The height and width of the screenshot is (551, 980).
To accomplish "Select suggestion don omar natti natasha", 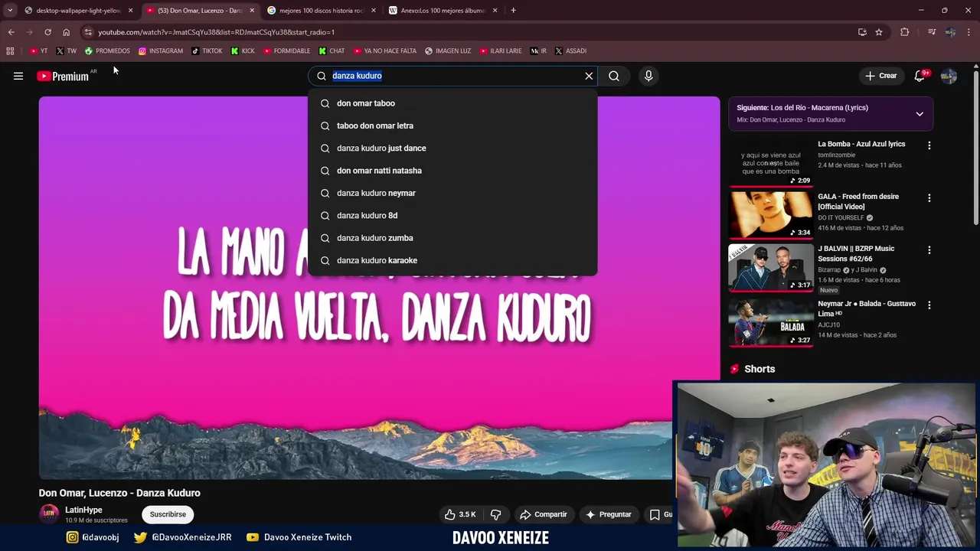I will pyautogui.click(x=452, y=171).
